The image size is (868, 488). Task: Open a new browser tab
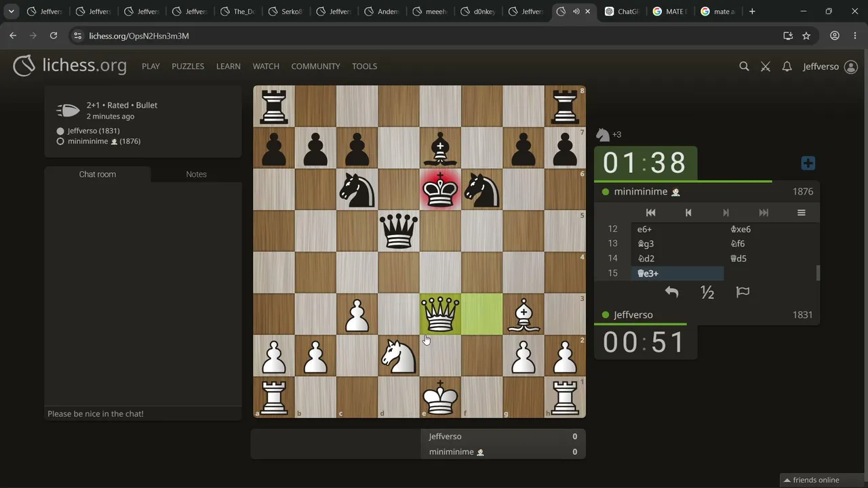tap(752, 12)
